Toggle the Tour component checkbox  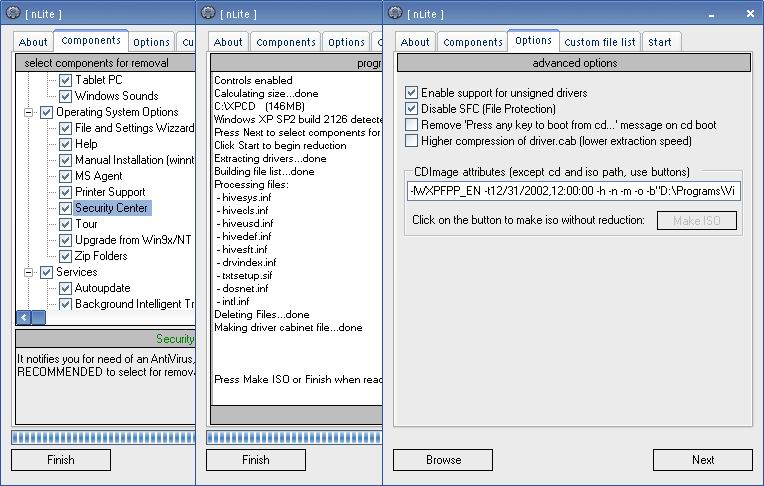click(65, 224)
